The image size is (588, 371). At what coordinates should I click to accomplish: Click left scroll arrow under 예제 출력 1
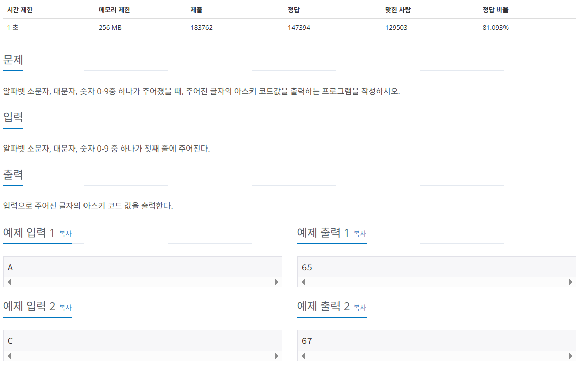coord(302,282)
